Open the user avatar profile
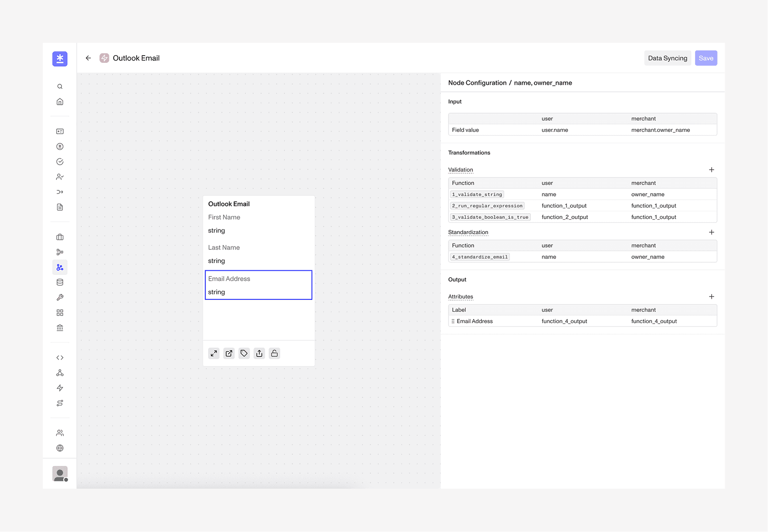This screenshot has height=532, width=768. point(60,474)
